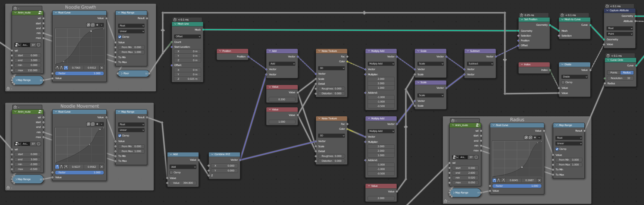
Task: Enable Clamp checkbox on the Divide node
Action: tap(563, 82)
